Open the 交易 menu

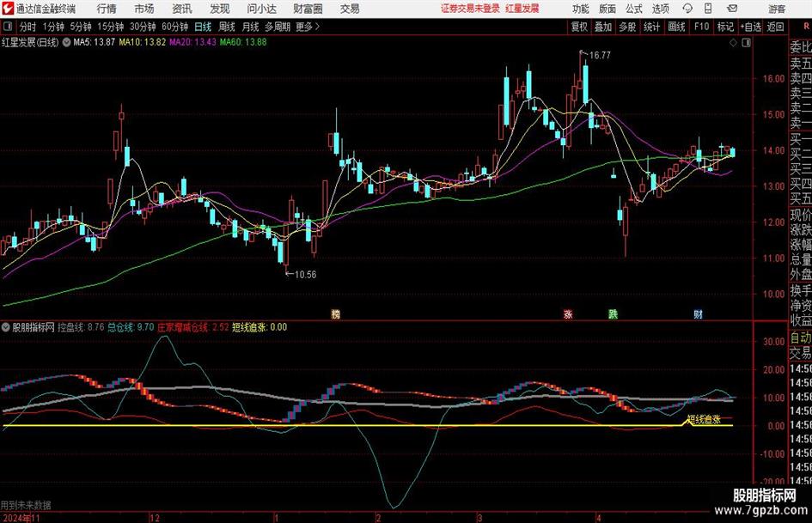(x=350, y=9)
